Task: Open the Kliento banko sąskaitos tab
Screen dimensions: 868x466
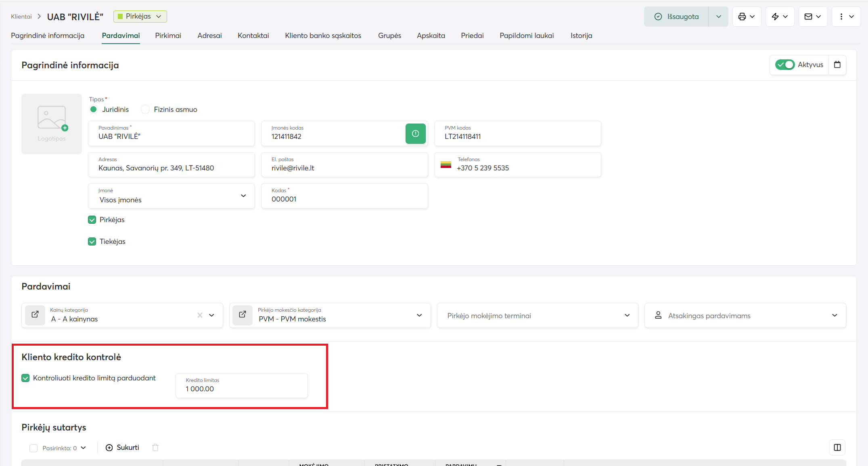Action: click(x=323, y=36)
